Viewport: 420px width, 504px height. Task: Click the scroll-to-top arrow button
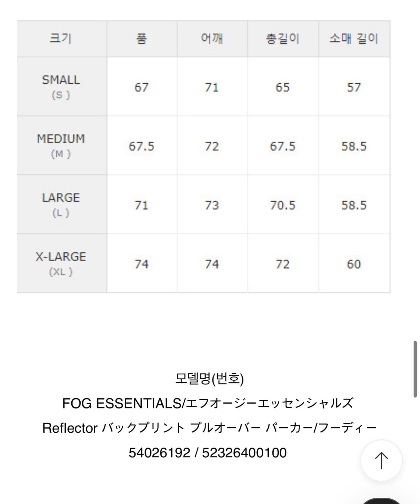click(x=381, y=460)
